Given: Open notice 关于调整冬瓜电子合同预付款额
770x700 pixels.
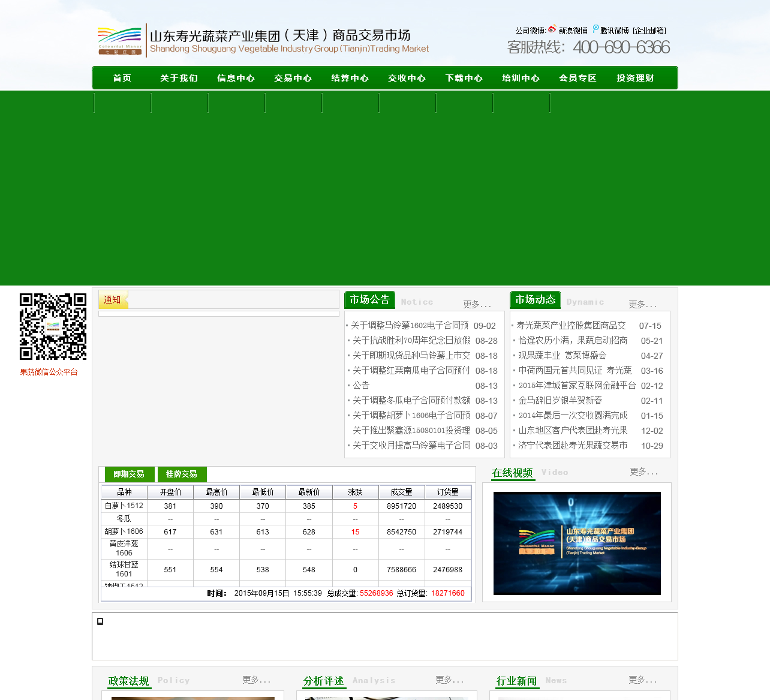Looking at the screenshot, I should (411, 401).
